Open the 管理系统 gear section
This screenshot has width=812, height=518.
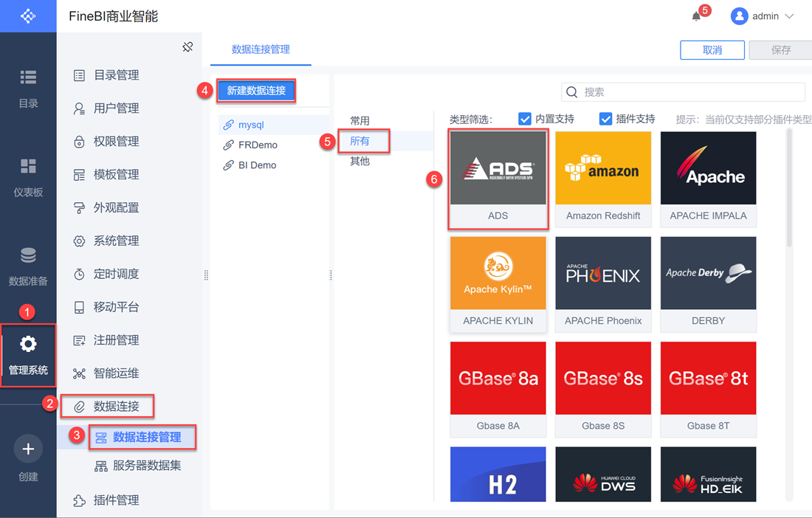pos(28,355)
